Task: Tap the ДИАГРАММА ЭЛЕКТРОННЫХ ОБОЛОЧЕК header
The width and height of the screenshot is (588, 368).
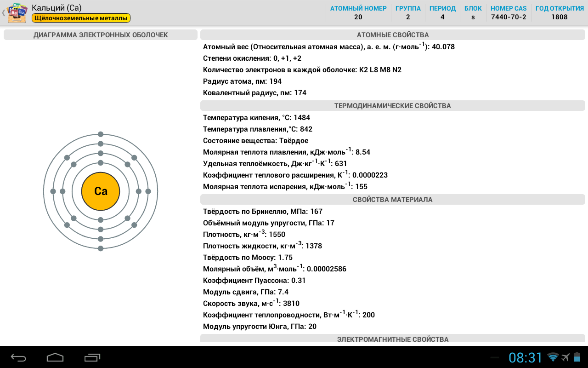Action: tap(101, 35)
